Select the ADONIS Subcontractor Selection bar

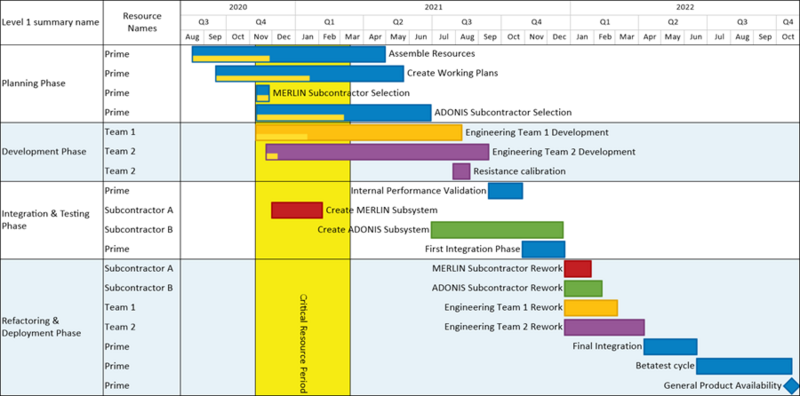[343, 112]
